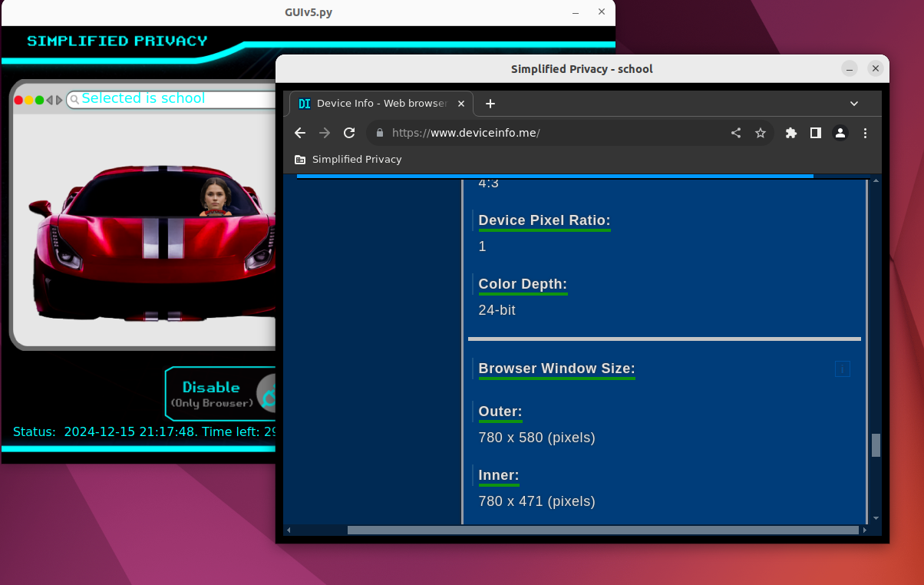Screen dimensions: 924x585
Task: Click the horizontal scrollbar right arrow
Action: coord(865,530)
